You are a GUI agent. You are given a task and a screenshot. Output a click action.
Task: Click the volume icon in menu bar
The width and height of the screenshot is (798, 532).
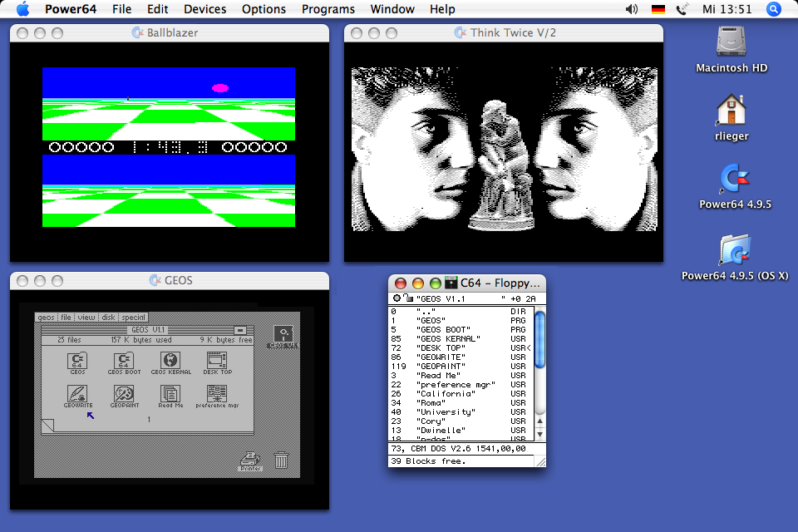tap(632, 9)
